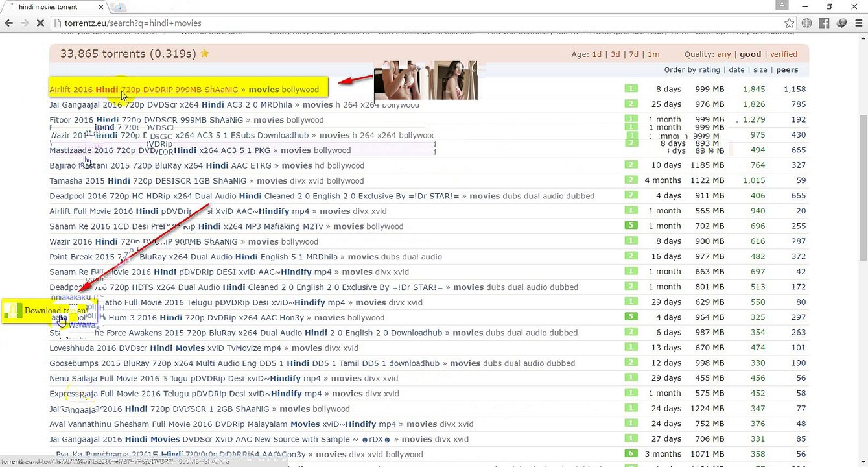The width and height of the screenshot is (868, 467).
Task: Filter torrents by age 7d
Action: (633, 54)
